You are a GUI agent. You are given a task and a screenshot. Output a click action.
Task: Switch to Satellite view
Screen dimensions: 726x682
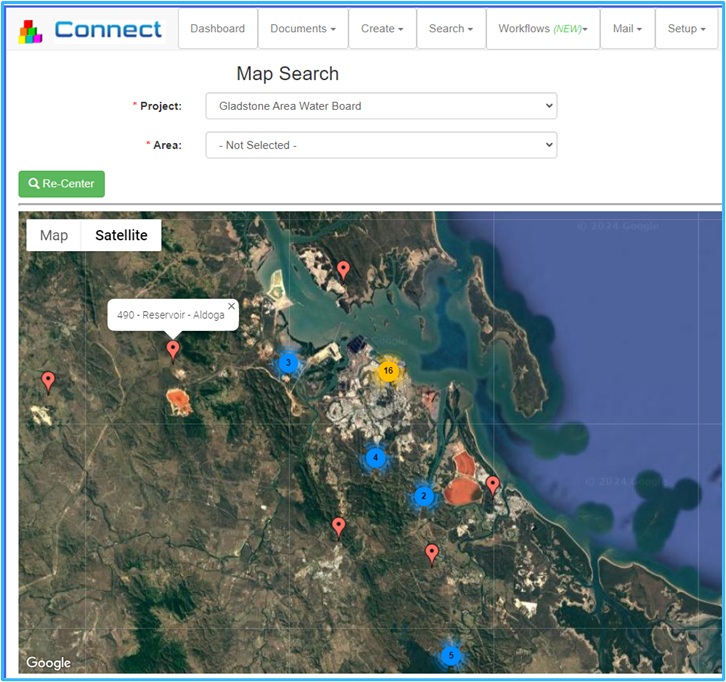click(121, 235)
